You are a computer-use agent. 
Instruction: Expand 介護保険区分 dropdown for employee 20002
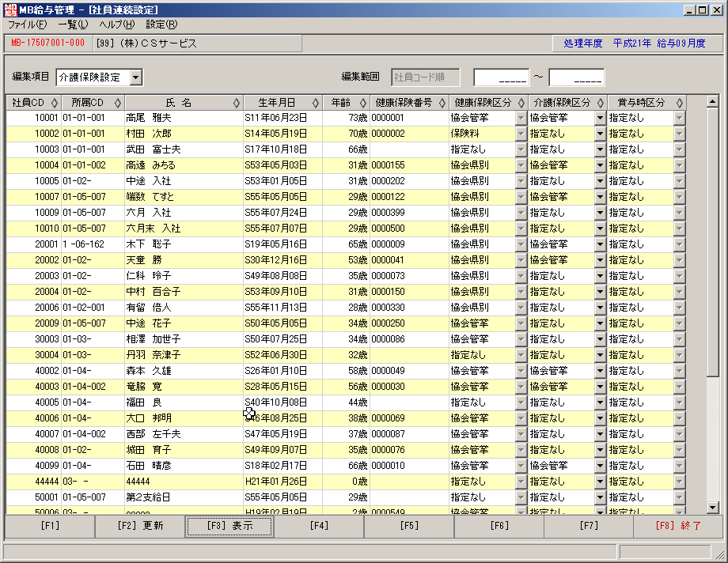tap(600, 260)
